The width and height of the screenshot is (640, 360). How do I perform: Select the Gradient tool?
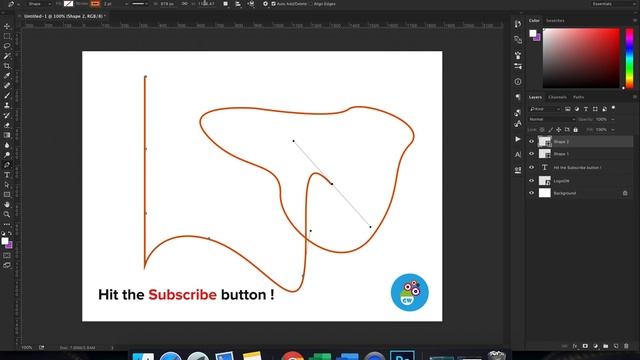click(7, 135)
